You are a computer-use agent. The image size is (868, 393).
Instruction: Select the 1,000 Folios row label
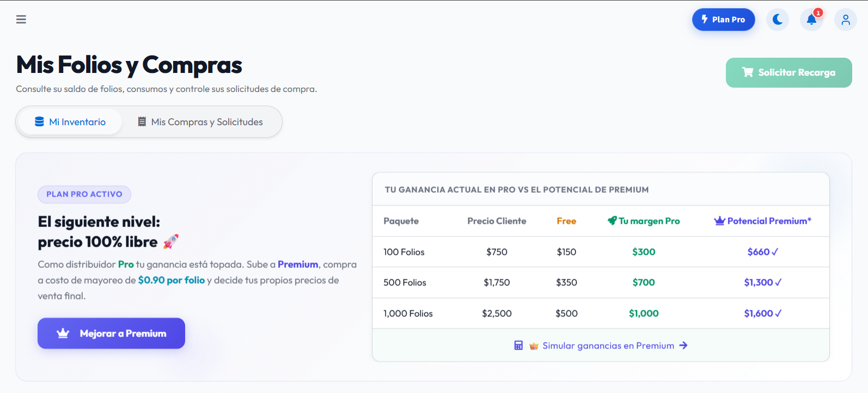[x=408, y=314]
